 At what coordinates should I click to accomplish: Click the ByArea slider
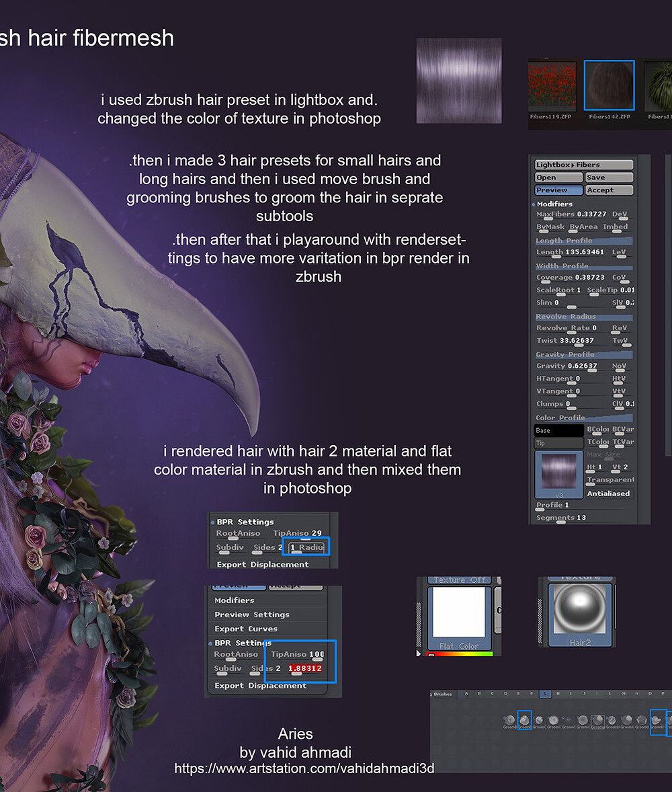coord(584,227)
